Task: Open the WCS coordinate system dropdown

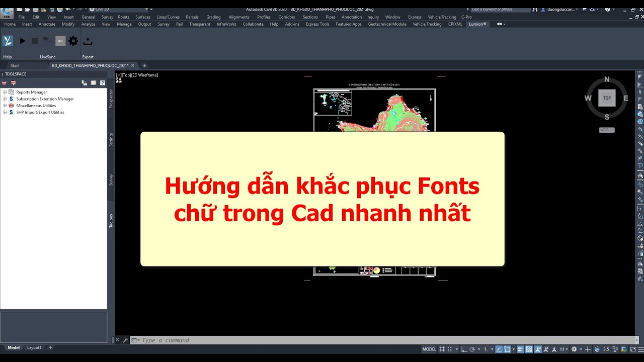Action: pos(607,130)
